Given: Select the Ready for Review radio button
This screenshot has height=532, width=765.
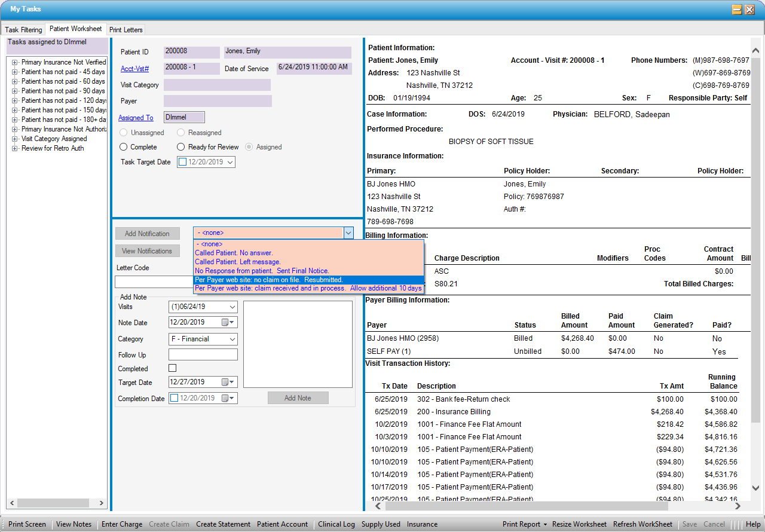Looking at the screenshot, I should (x=181, y=147).
